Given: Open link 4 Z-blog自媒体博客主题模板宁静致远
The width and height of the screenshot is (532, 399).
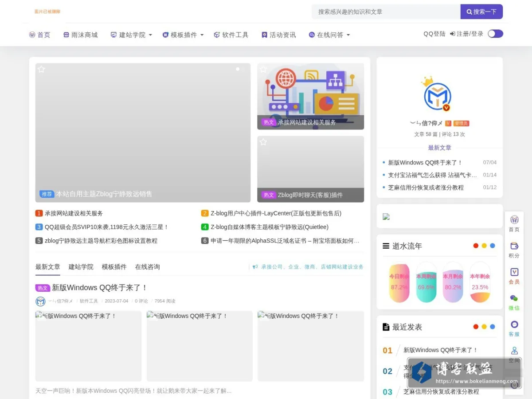Looking at the screenshot, I should point(270,227).
